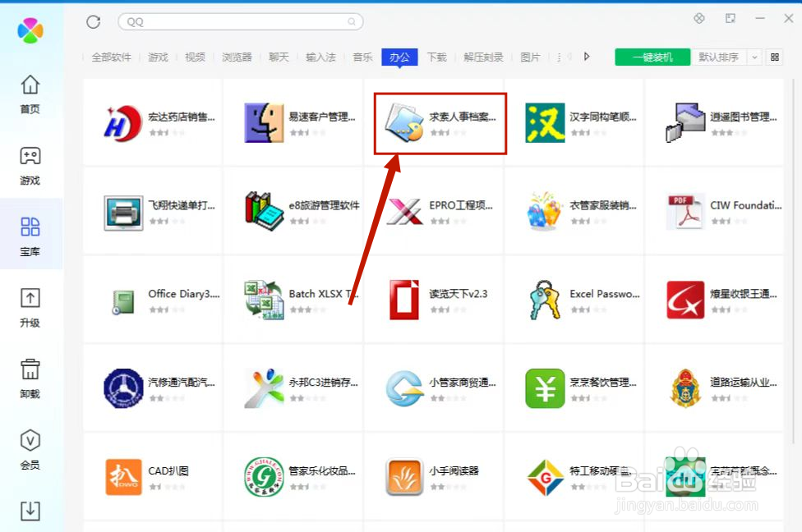Open 熔星收银王 app icon

pyautogui.click(x=685, y=300)
